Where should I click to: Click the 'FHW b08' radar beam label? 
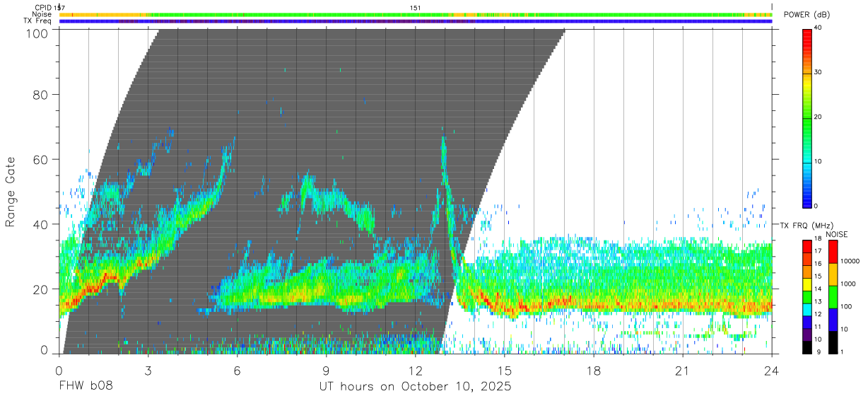86,387
